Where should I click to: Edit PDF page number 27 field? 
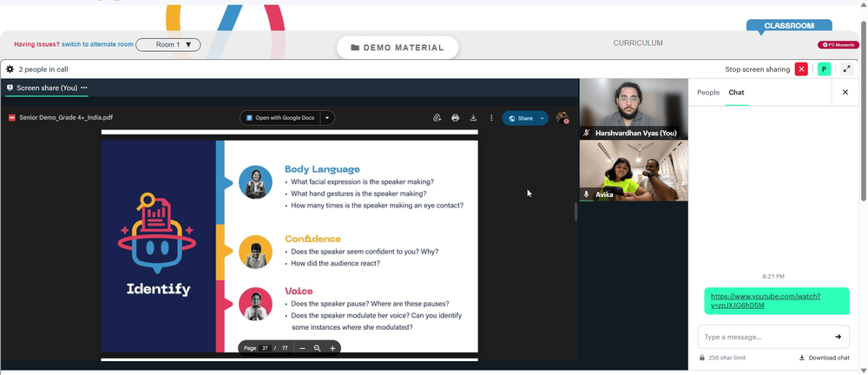pos(265,348)
